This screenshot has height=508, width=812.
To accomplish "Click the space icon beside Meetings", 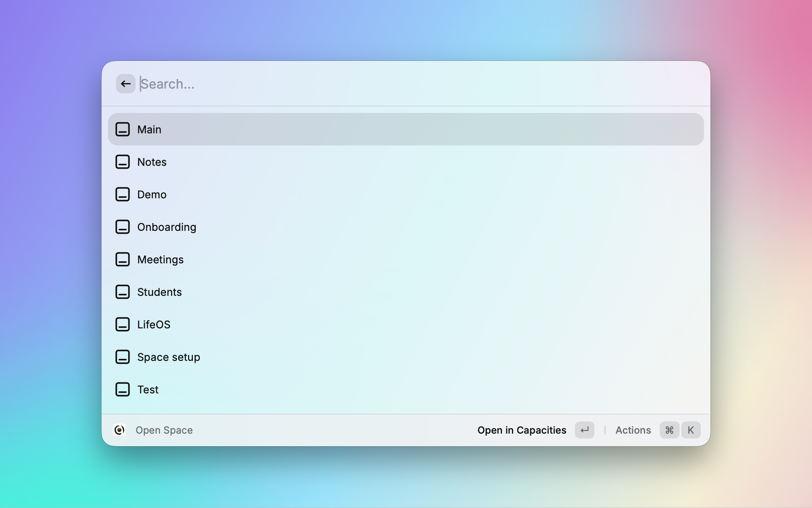I will tap(122, 259).
